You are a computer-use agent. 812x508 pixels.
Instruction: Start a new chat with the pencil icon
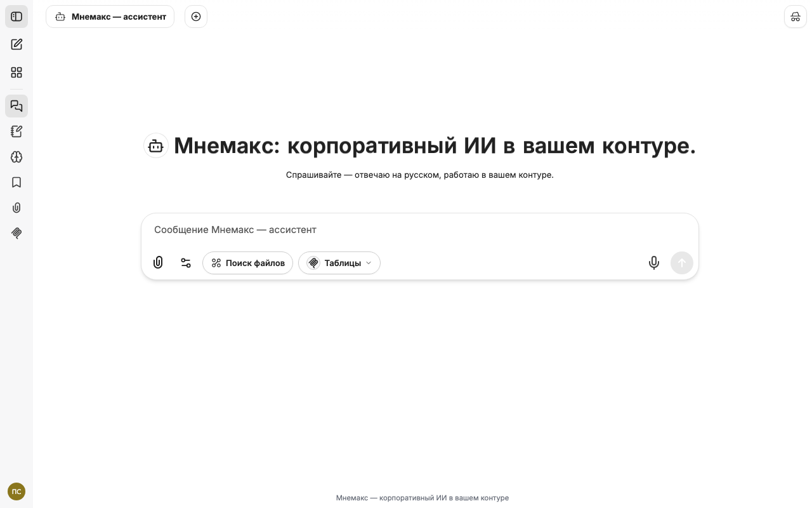pyautogui.click(x=16, y=44)
